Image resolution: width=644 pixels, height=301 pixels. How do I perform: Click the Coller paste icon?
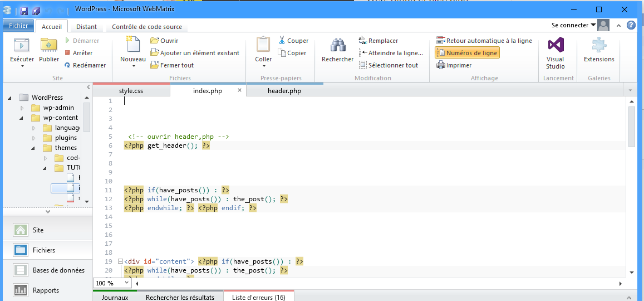[x=263, y=45]
